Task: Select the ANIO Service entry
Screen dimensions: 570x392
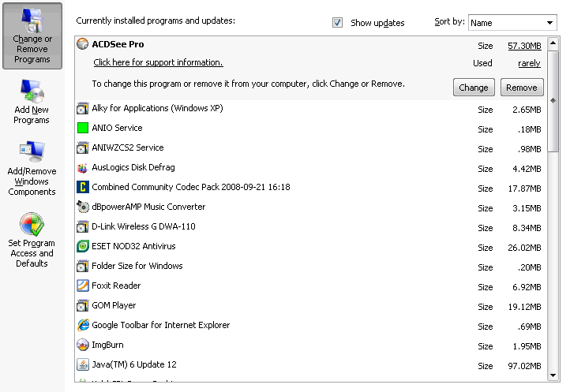Action: pos(310,128)
